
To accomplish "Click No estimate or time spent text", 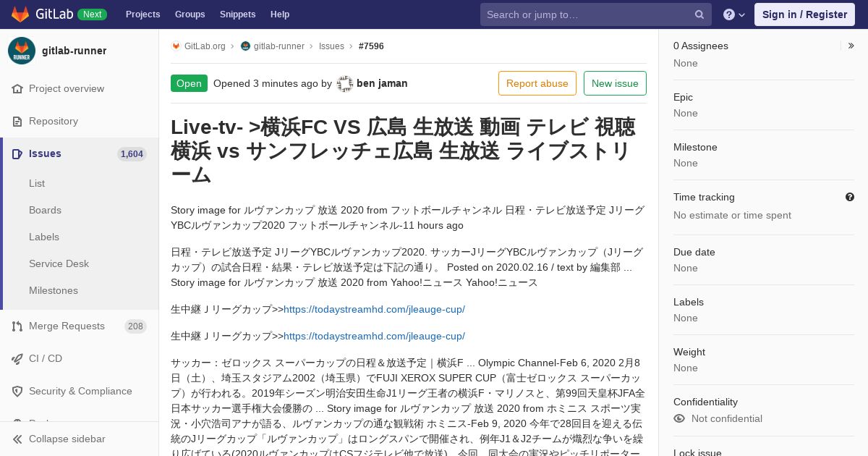I will tap(732, 215).
